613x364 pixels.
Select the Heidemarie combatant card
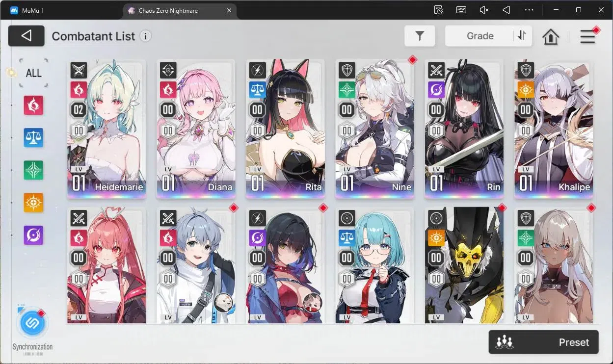click(107, 129)
